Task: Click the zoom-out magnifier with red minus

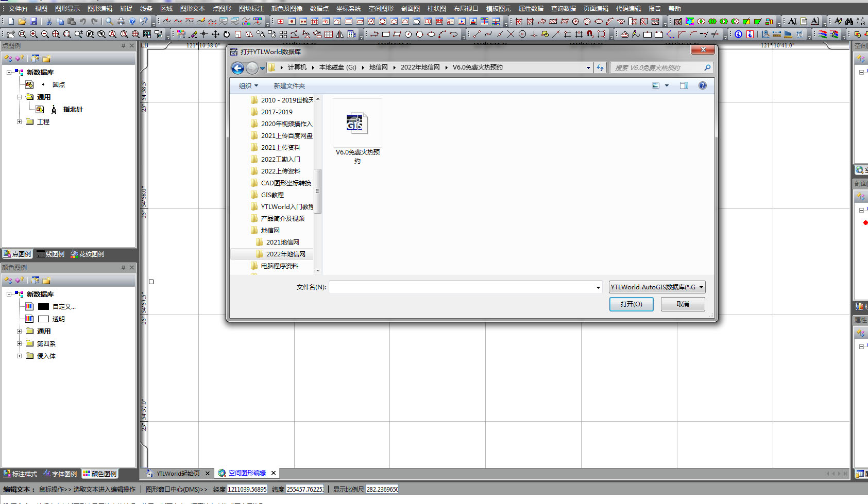Action: 45,34
